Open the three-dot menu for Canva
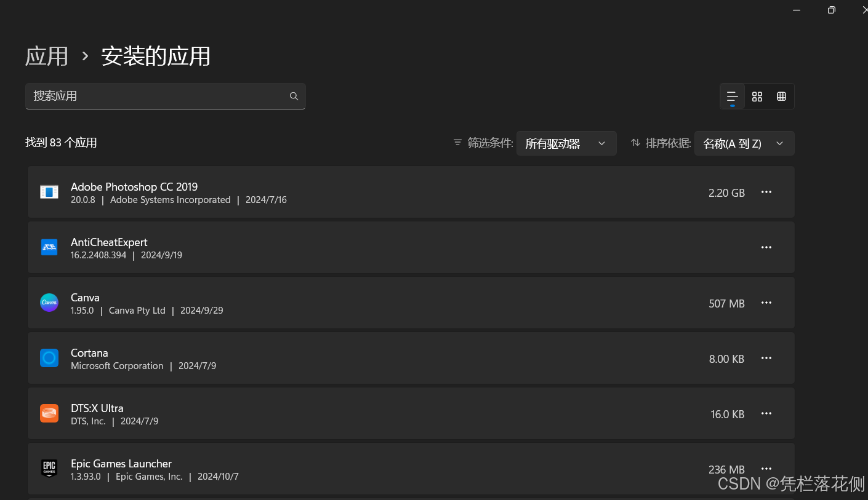The height and width of the screenshot is (500, 868). pos(766,303)
